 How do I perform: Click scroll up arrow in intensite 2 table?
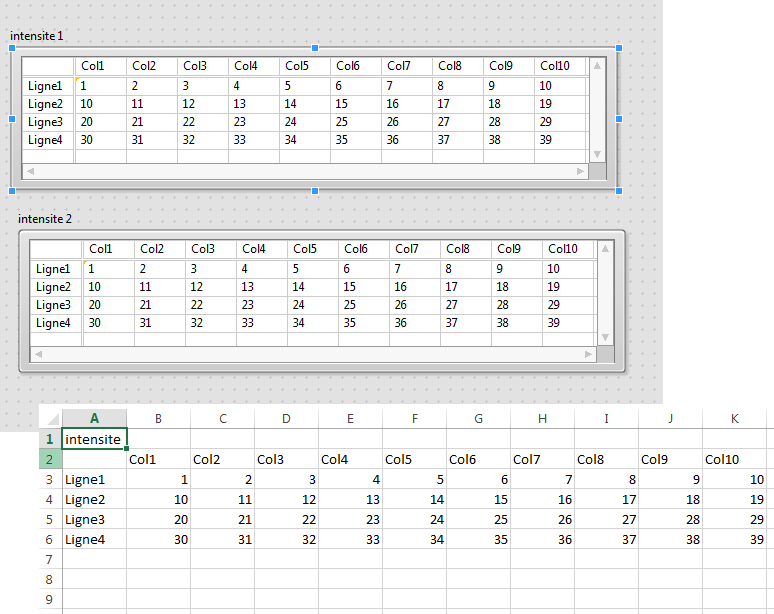[x=605, y=249]
